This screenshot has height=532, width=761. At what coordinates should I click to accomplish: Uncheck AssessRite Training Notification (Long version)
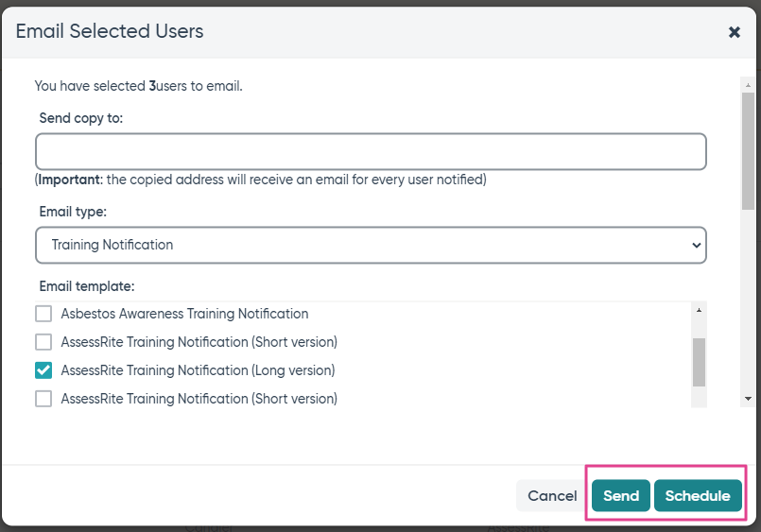43,370
